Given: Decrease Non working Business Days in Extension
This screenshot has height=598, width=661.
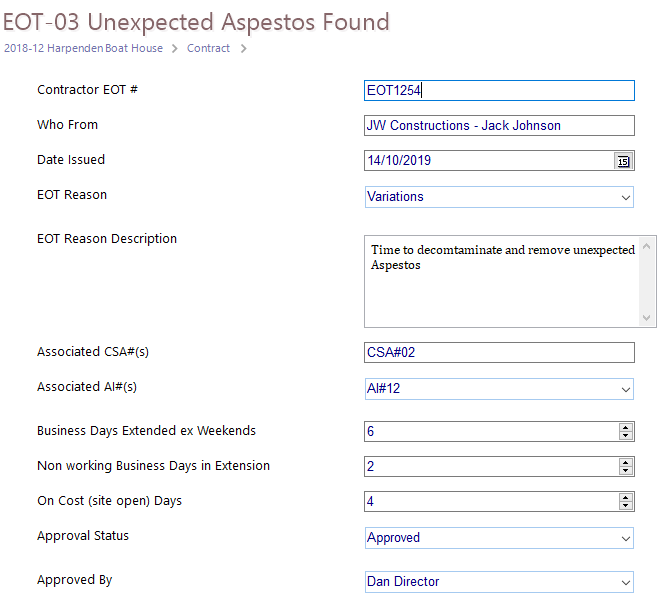Looking at the screenshot, I should click(x=626, y=470).
